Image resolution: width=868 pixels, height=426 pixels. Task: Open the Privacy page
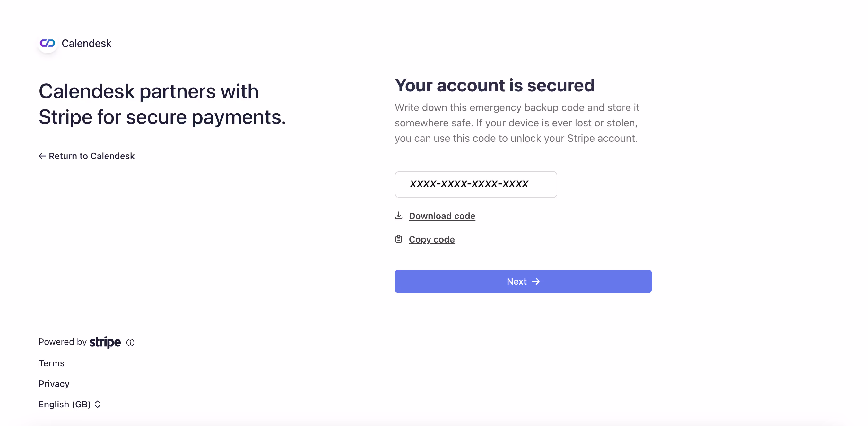[54, 384]
